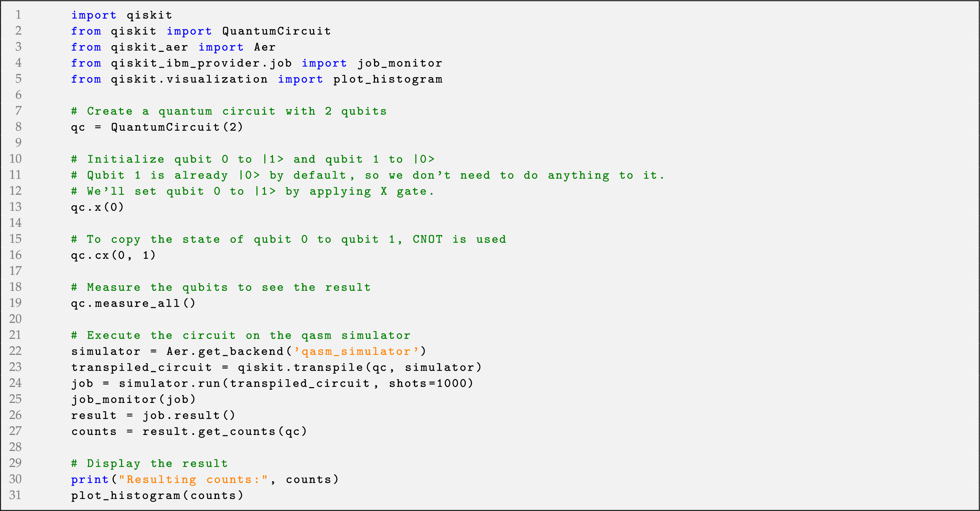Place cursor on QuantumCircuit(2) call
The height and width of the screenshot is (511, 980).
pos(177,127)
